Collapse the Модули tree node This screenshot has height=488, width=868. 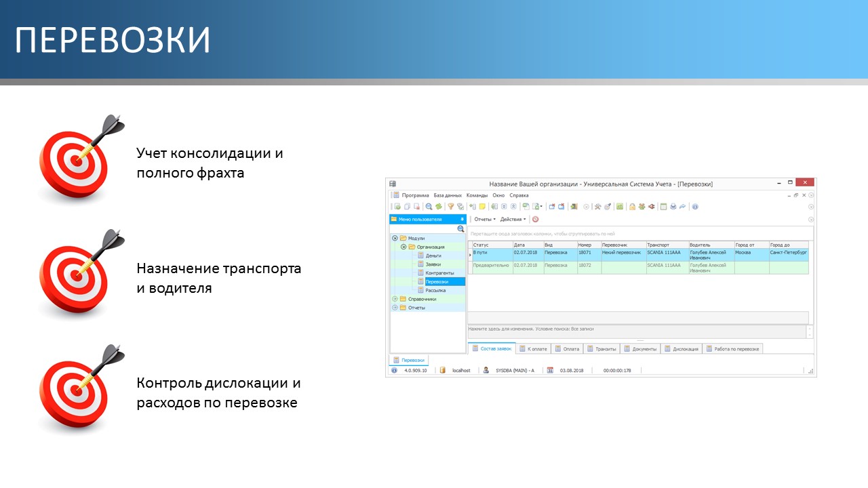[x=395, y=239]
